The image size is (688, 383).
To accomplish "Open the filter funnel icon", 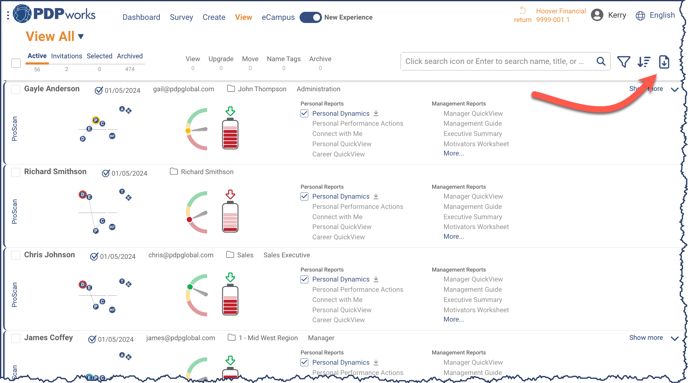I will 624,62.
